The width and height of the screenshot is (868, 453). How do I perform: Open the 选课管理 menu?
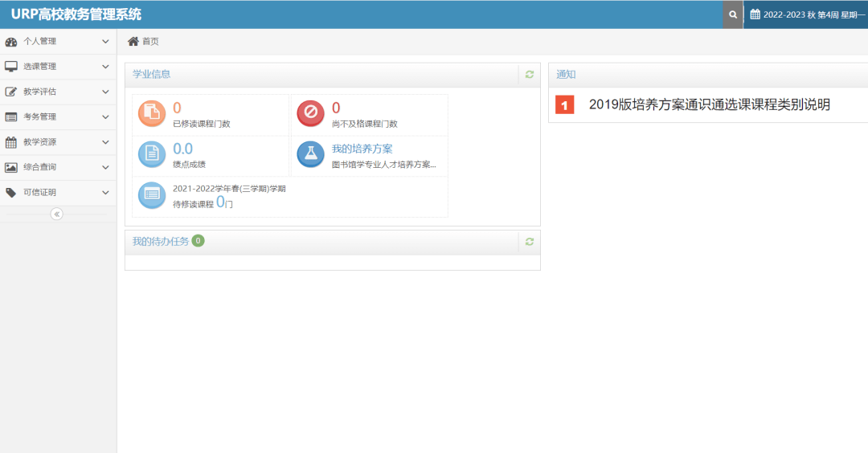(58, 67)
